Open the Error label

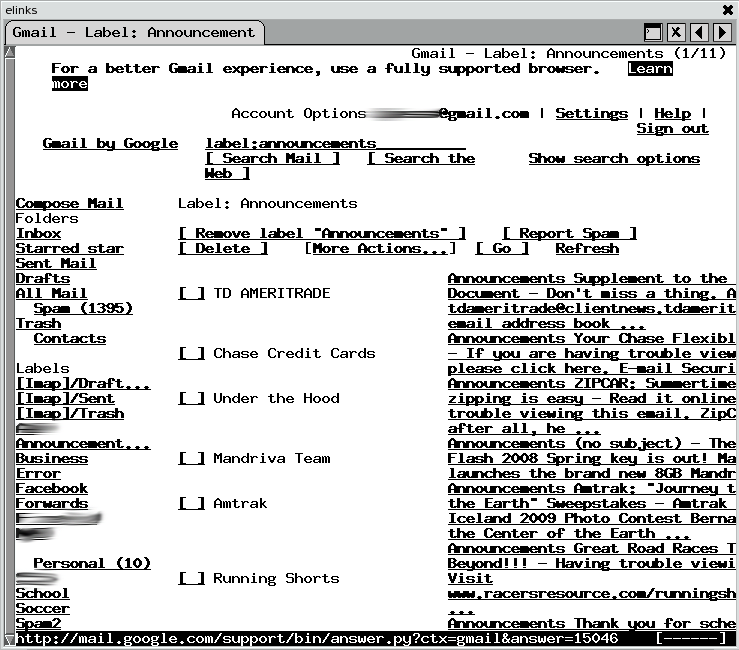(38, 473)
